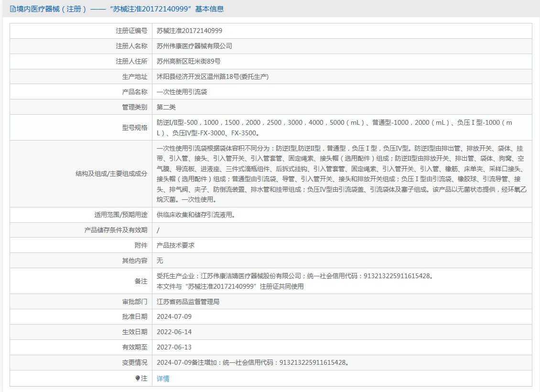
Task: Click the 附件 label
Action: click(141, 245)
